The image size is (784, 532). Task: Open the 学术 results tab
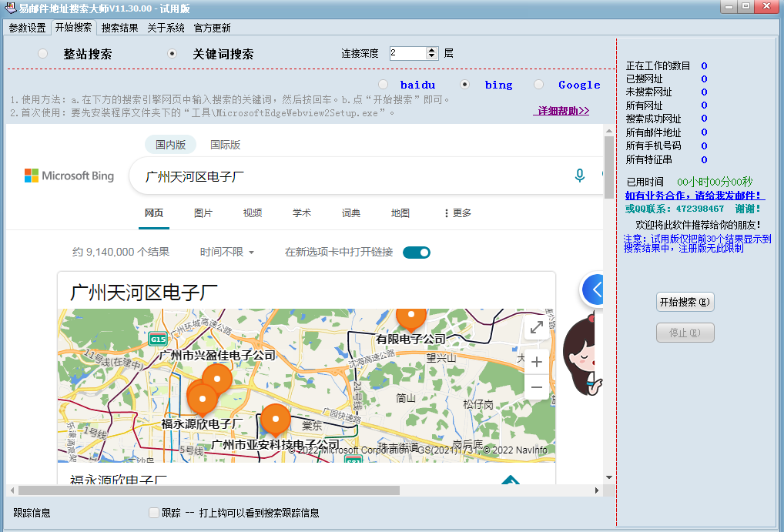pos(301,213)
